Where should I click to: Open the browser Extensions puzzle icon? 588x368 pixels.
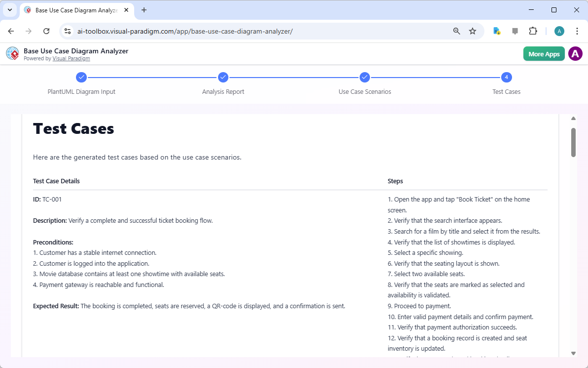[533, 31]
